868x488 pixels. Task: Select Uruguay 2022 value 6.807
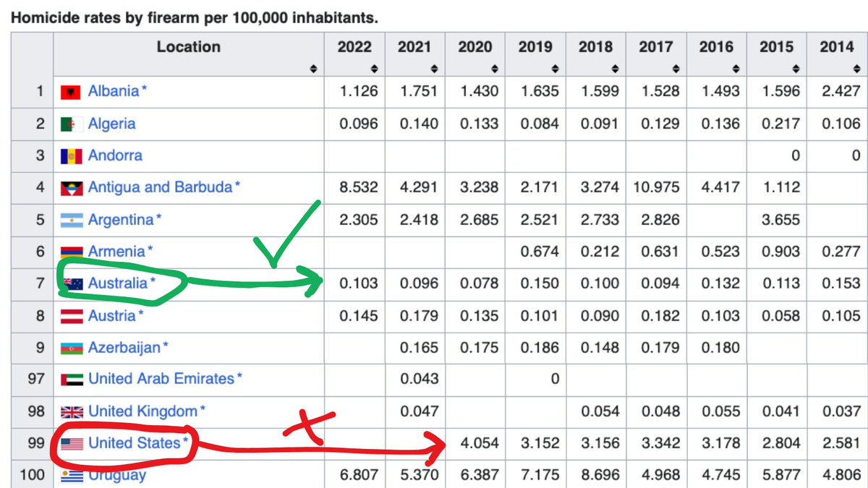(x=359, y=475)
